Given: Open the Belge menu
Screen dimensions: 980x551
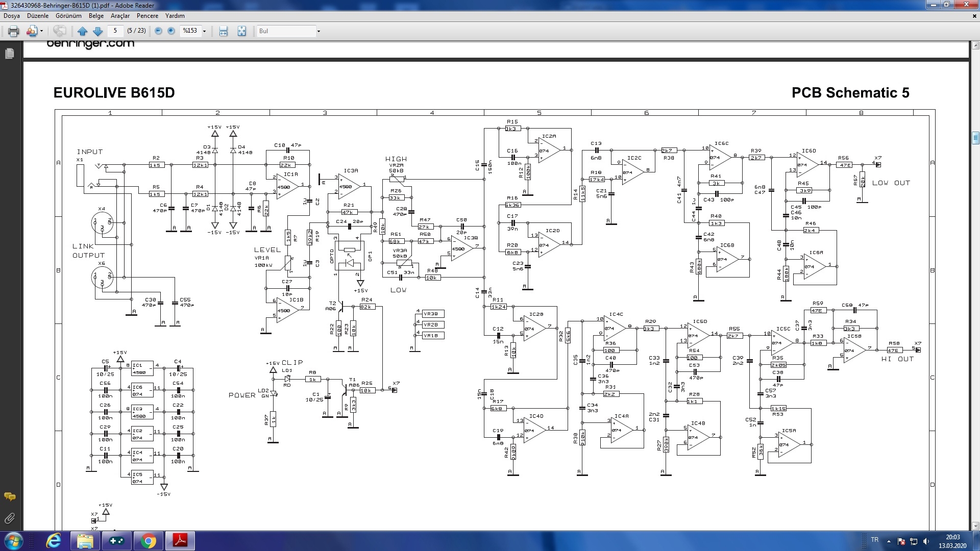Looking at the screenshot, I should pos(96,16).
